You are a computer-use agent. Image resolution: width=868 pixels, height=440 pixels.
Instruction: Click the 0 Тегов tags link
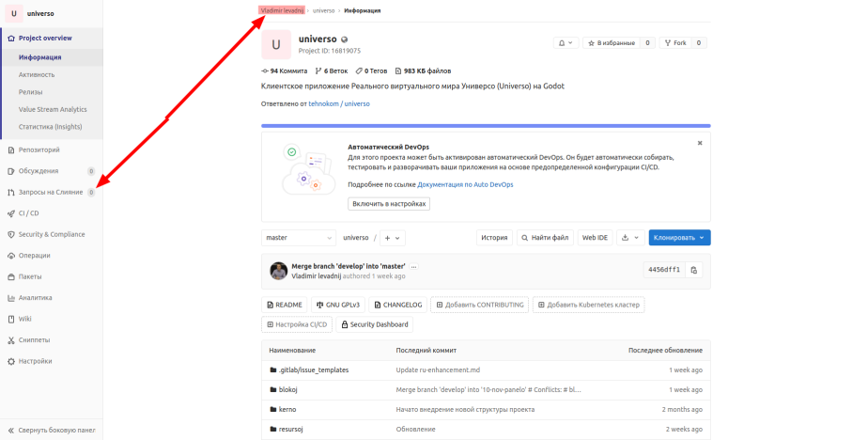pos(371,71)
